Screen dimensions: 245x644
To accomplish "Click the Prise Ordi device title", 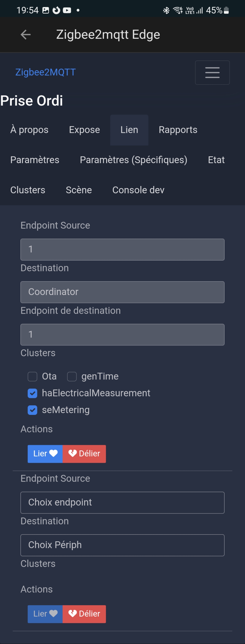I will tap(32, 101).
